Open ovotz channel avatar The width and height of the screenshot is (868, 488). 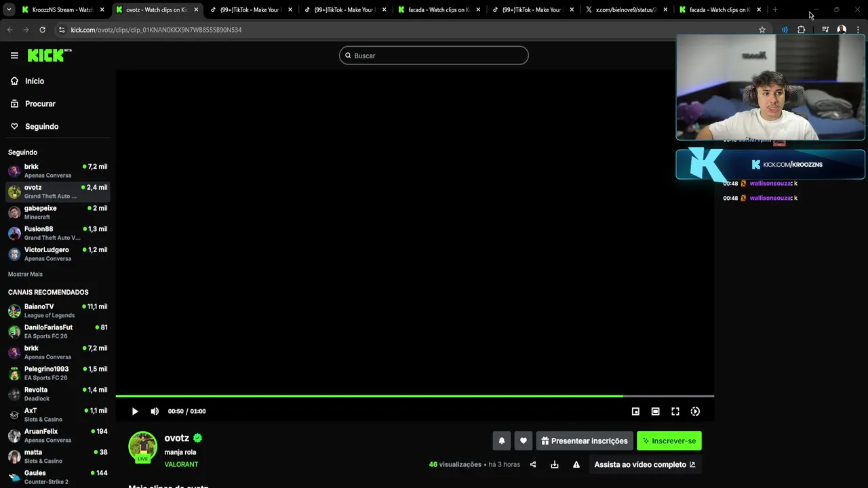(143, 446)
